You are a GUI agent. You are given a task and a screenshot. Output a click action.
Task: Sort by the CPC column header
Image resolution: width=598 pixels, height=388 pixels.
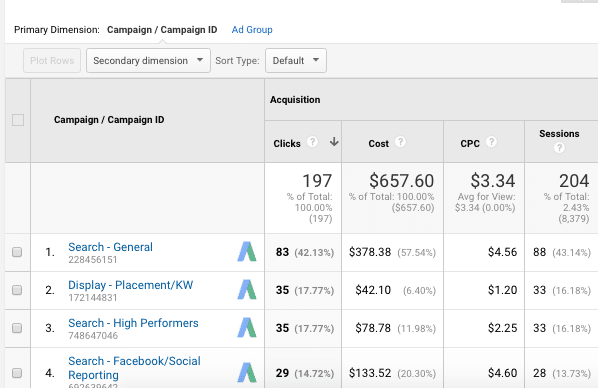[x=470, y=143]
